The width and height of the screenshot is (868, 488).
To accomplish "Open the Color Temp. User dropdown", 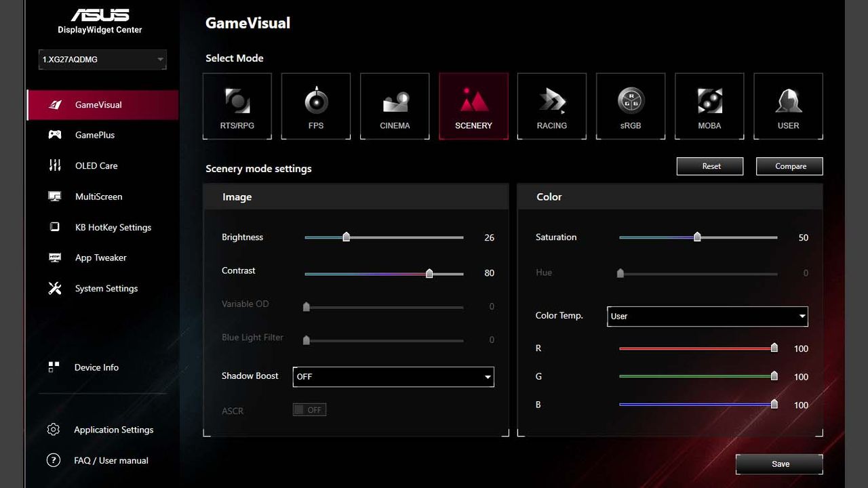I will coord(707,316).
